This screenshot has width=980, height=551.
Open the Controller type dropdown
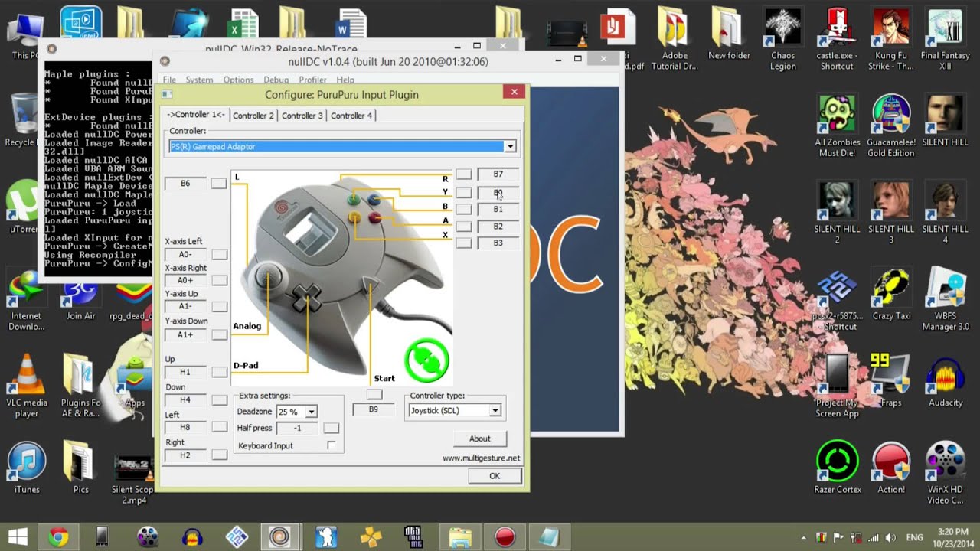[x=495, y=411]
